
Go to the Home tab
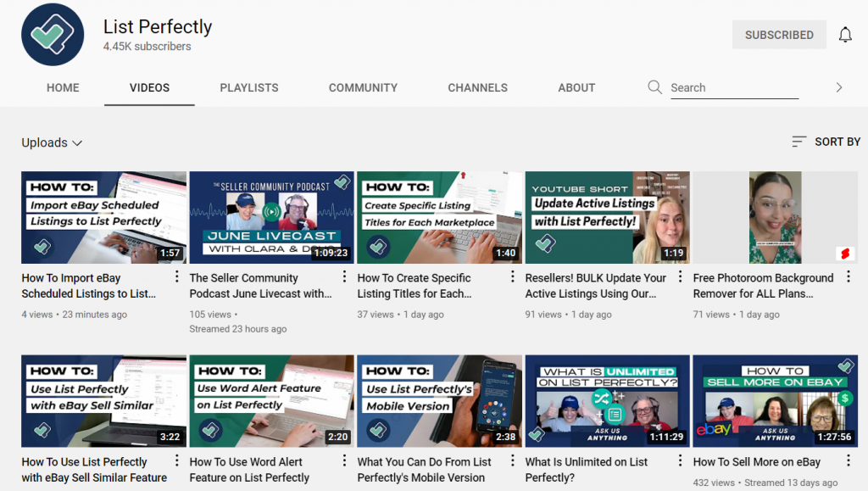63,87
